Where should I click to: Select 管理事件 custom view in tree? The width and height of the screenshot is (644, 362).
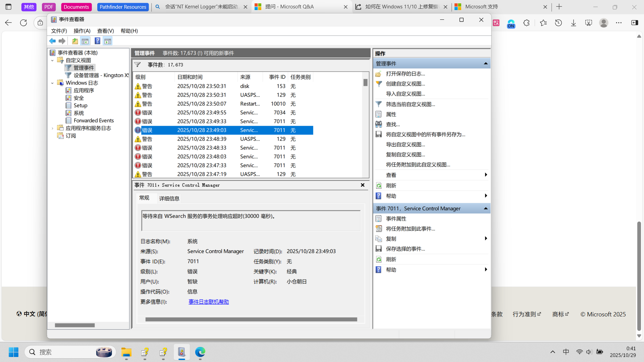[x=84, y=68]
